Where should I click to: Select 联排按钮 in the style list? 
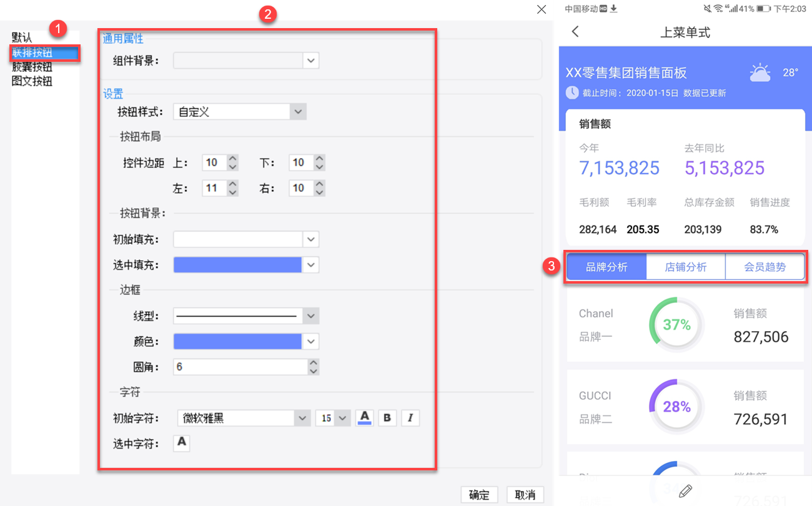[45, 52]
